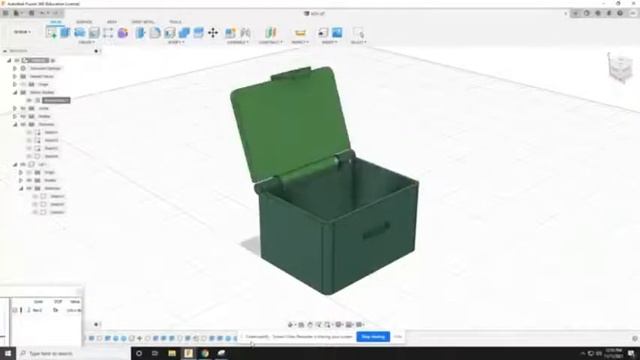Open the Viewports layout icon
This screenshot has width=640, height=360.
[x=360, y=324]
